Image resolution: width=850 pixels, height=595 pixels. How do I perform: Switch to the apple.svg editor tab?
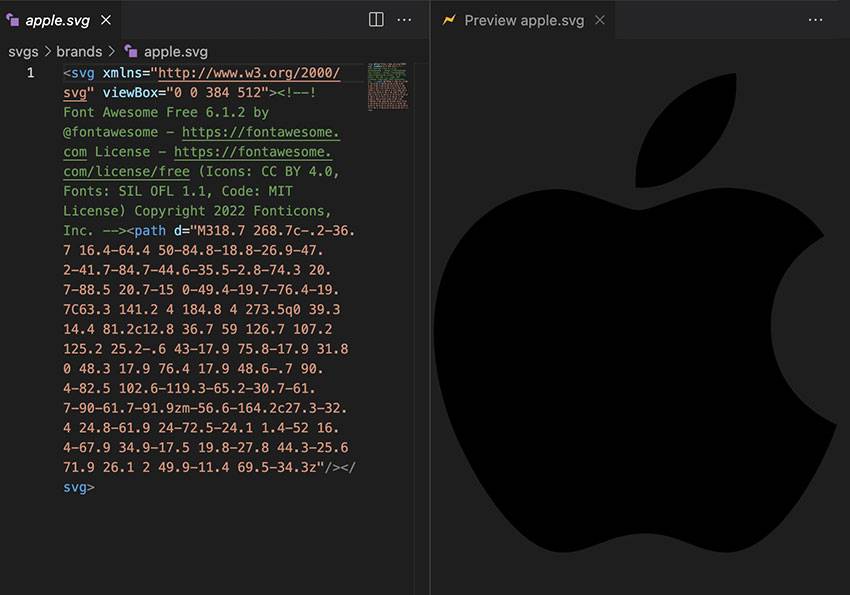tap(58, 20)
